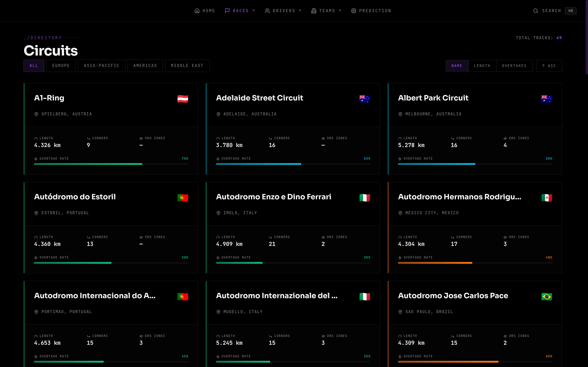This screenshot has width=588, height=367.
Task: Expand the Drivers dropdown arrow
Action: coord(300,11)
